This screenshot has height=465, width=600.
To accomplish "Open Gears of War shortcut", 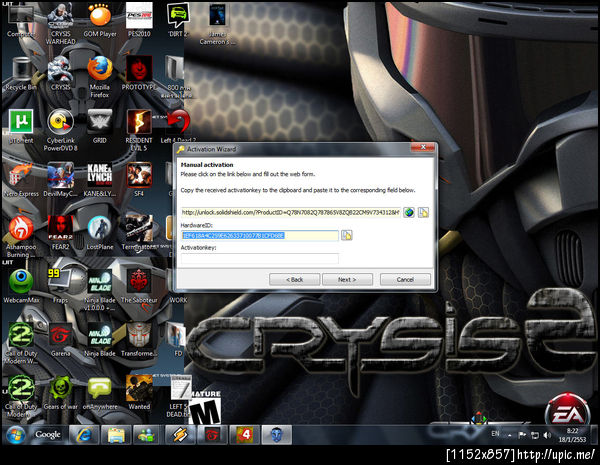I will click(x=60, y=393).
